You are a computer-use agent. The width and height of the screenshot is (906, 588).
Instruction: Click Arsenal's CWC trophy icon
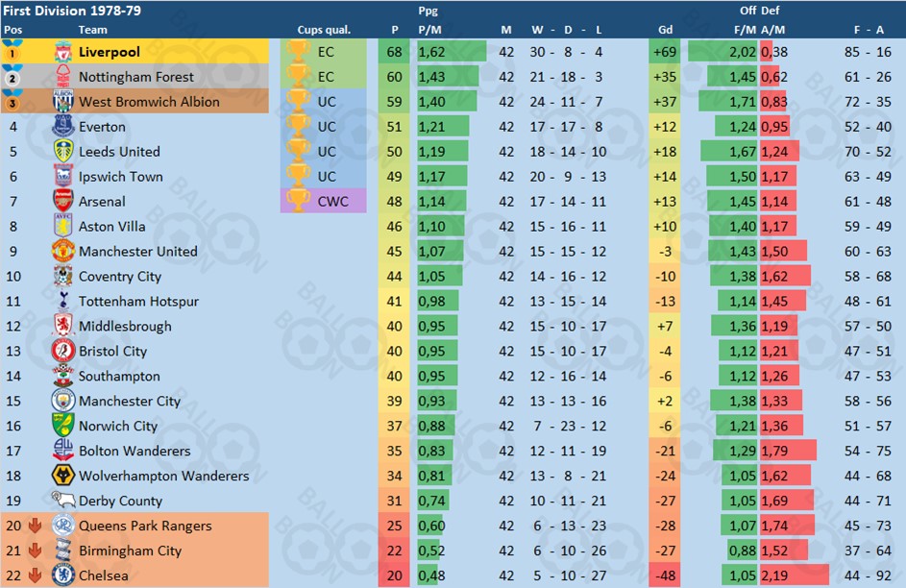coord(298,200)
